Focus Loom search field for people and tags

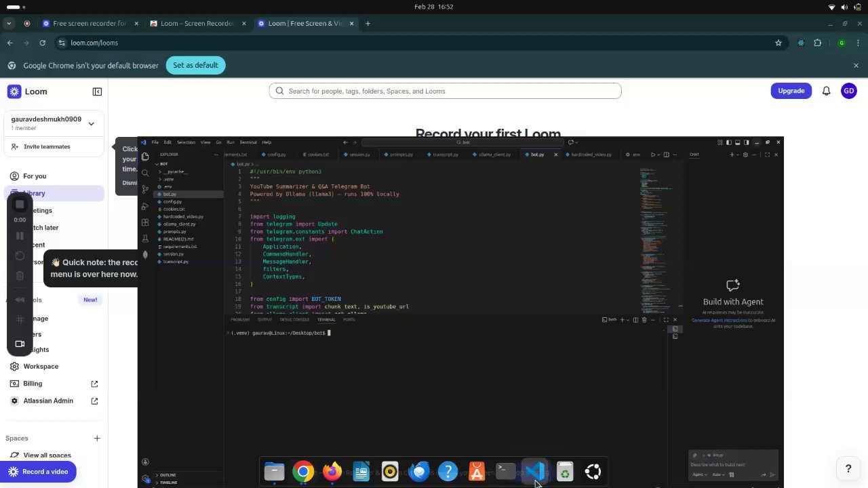point(445,91)
